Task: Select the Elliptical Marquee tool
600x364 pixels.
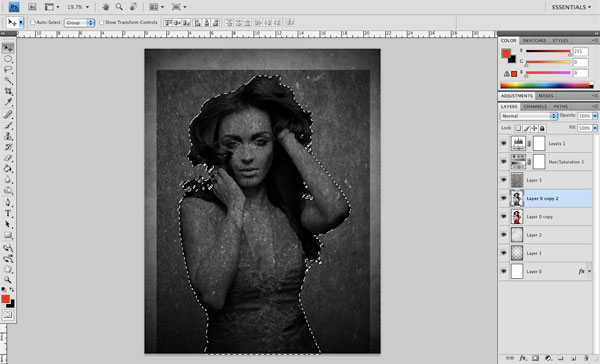Action: (x=8, y=59)
